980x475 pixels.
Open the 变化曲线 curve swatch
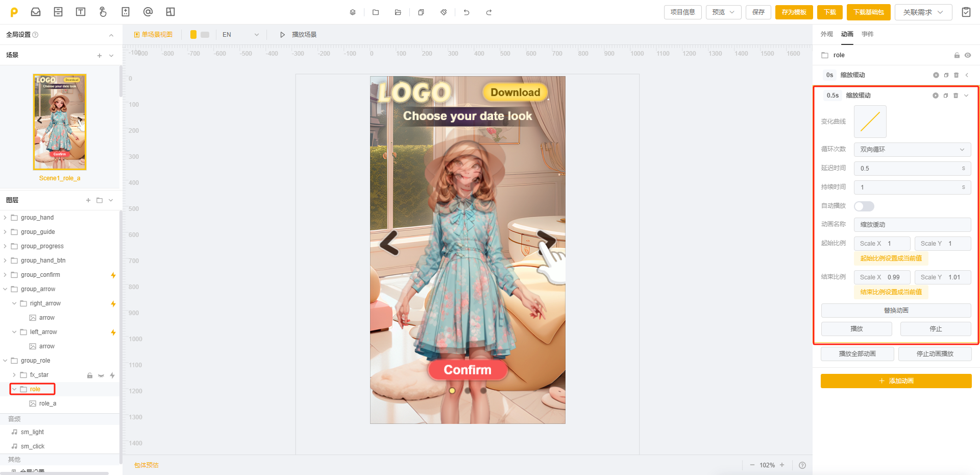(x=870, y=122)
